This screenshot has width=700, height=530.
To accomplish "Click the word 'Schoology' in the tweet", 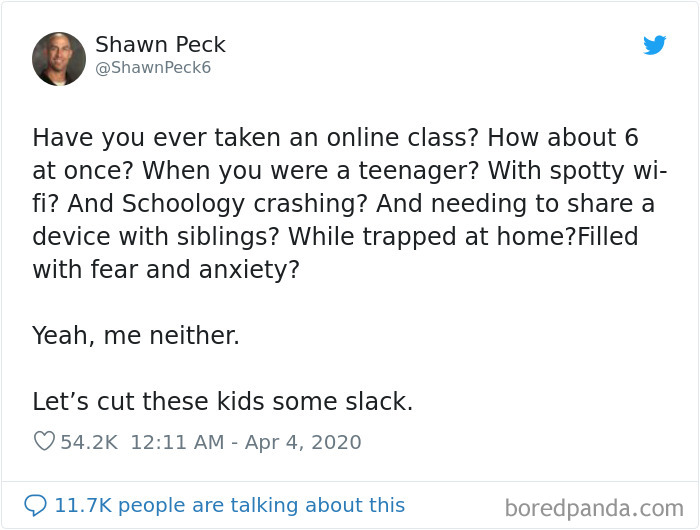I will (x=183, y=204).
